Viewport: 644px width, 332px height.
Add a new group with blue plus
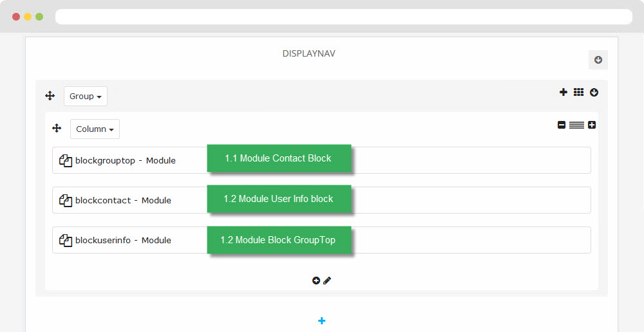(321, 320)
